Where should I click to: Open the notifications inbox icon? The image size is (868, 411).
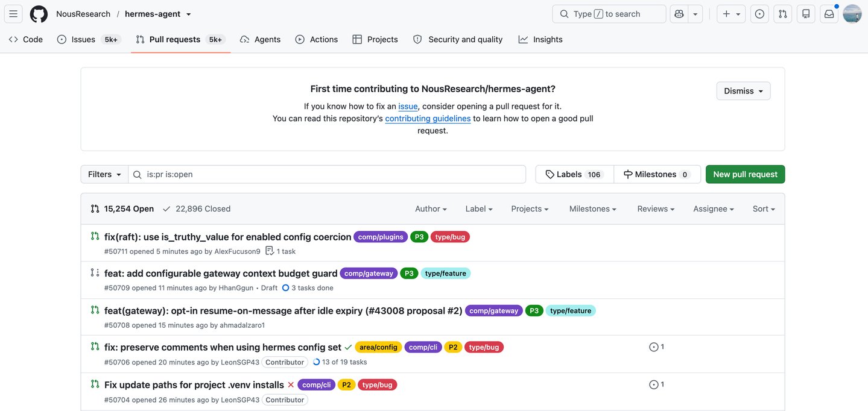(x=829, y=14)
